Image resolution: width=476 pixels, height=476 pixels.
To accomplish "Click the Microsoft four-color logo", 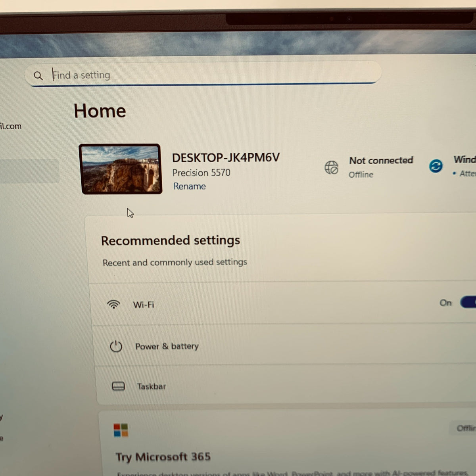I will pos(121,430).
